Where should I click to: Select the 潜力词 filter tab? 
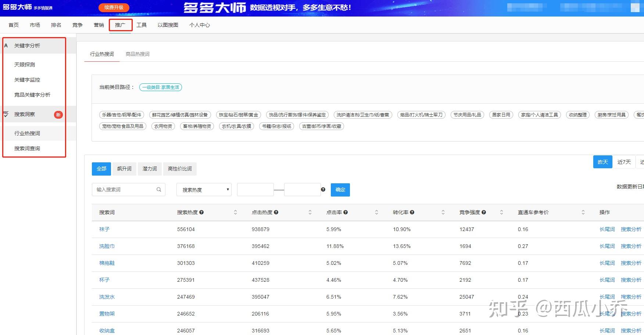(150, 169)
